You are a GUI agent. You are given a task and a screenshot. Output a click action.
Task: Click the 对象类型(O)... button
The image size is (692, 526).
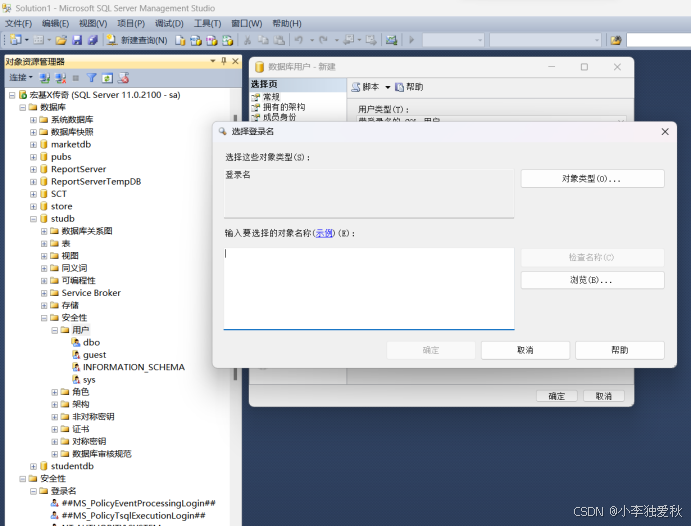pos(592,179)
